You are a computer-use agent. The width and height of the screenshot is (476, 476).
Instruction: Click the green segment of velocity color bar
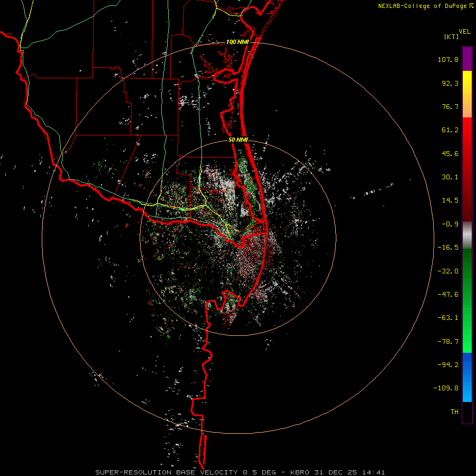coord(467,300)
